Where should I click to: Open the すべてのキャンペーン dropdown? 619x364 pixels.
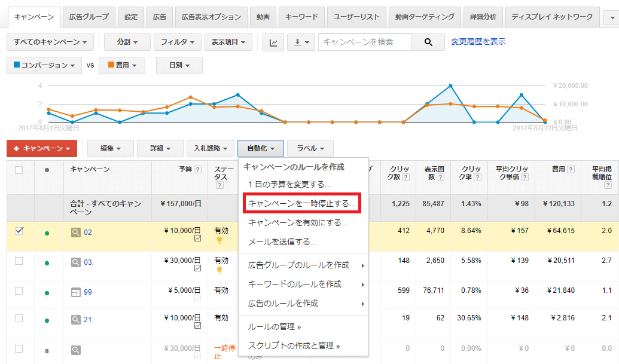(x=50, y=42)
